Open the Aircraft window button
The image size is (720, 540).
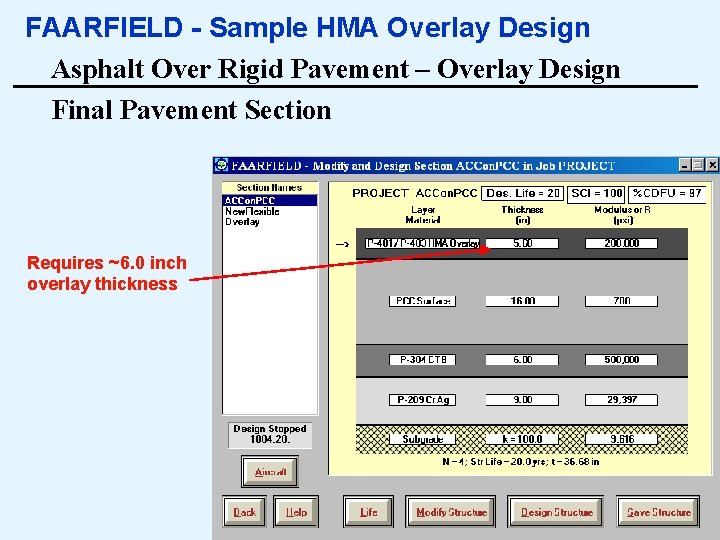(x=270, y=472)
